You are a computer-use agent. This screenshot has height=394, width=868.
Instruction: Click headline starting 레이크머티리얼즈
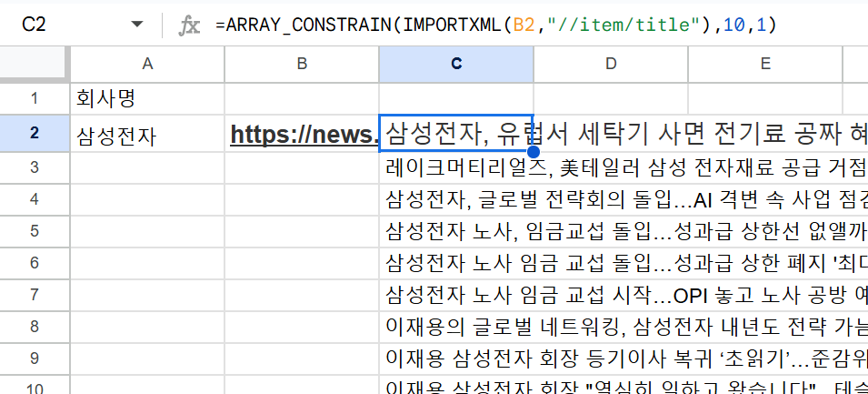[x=626, y=167]
